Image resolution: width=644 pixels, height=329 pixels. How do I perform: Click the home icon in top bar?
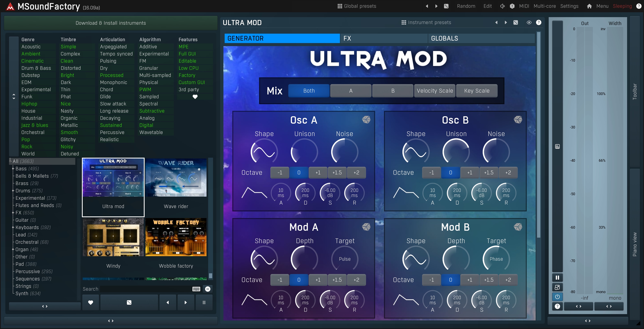(589, 6)
